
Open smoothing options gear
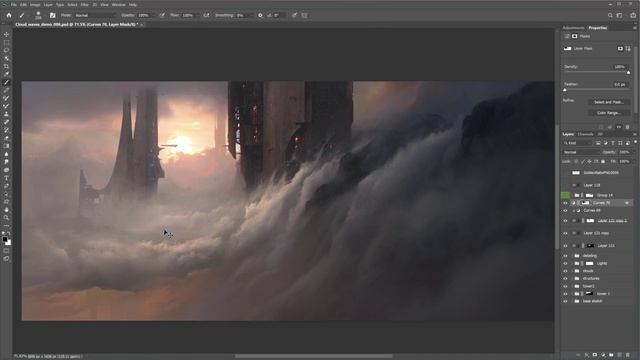[x=260, y=15]
